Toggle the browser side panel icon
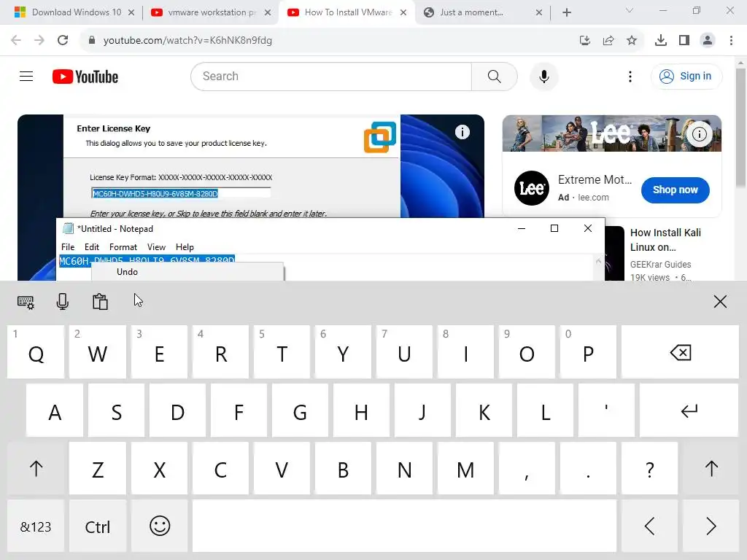747x560 pixels. 684,41
